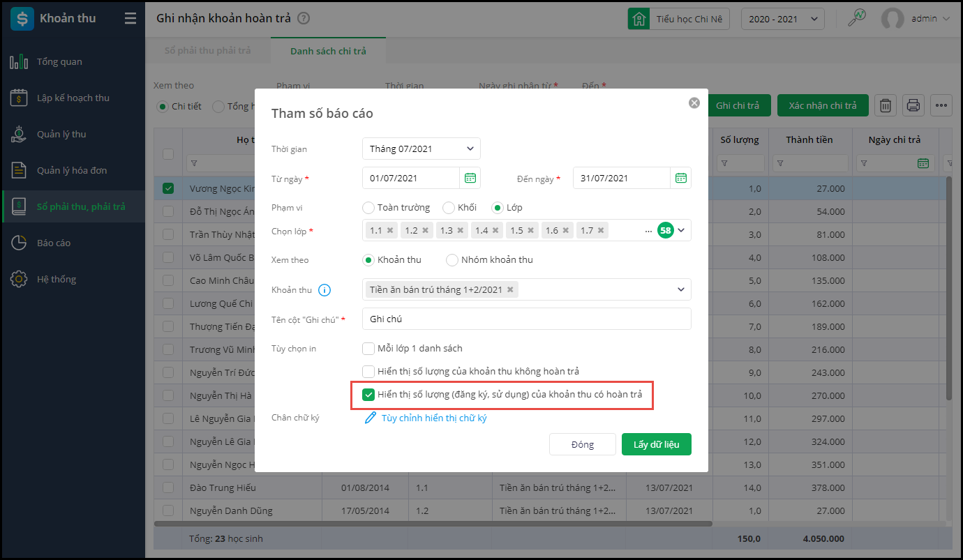Expand the admin account menu
This screenshot has height=560, width=963.
point(946,19)
